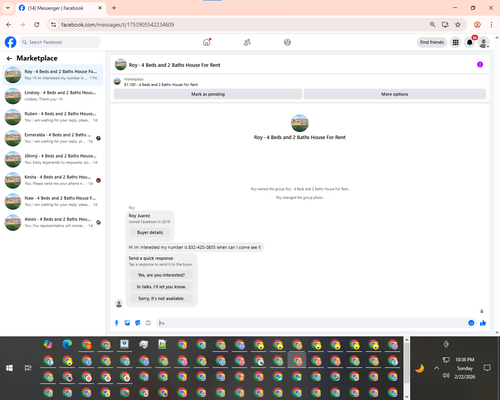Viewport: 500px width, 400px height.
Task: Click the sticker icon in composer
Action: coord(138,323)
